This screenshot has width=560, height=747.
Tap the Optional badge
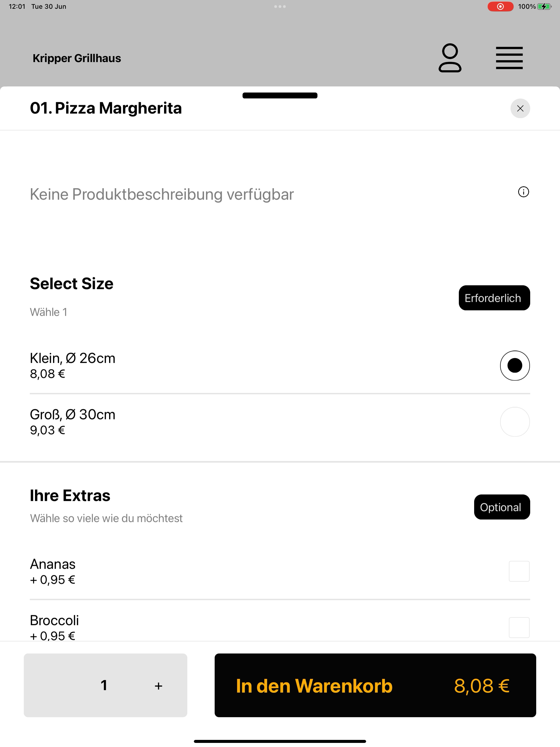tap(501, 507)
